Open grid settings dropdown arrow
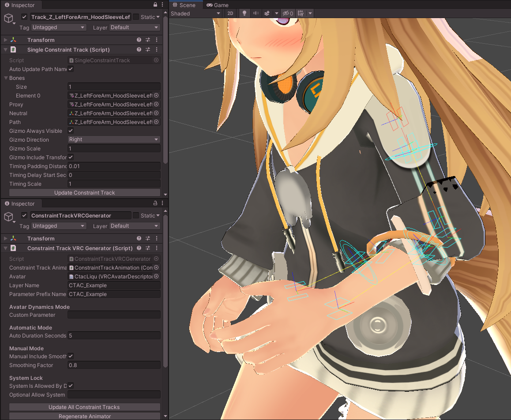511x420 pixels. pyautogui.click(x=310, y=13)
